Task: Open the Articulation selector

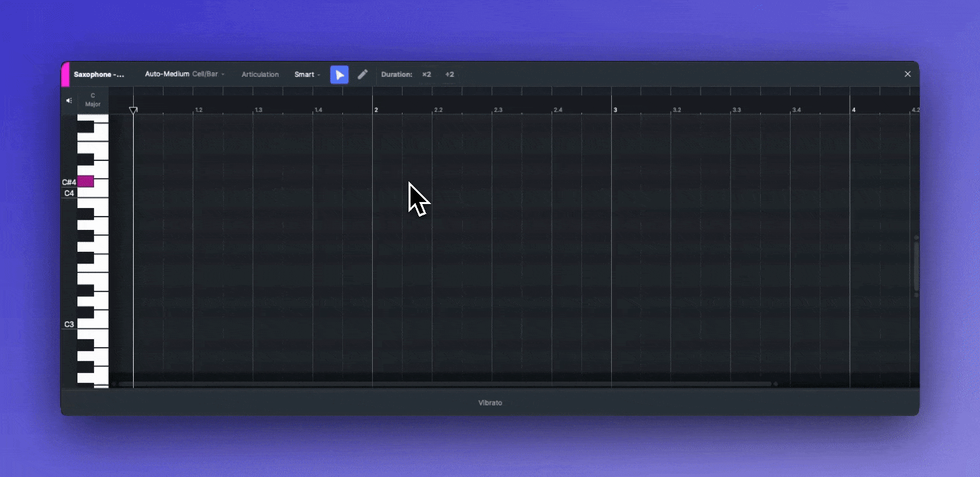Action: pos(260,75)
